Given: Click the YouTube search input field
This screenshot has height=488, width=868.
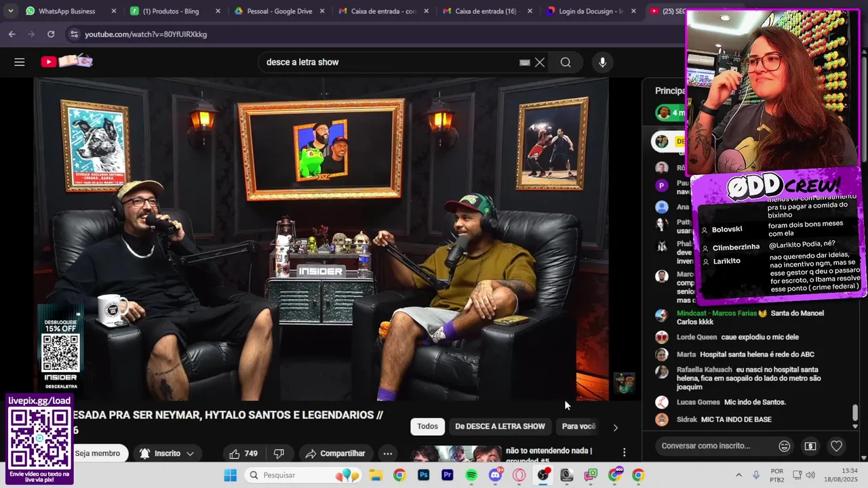Looking at the screenshot, I should tap(389, 62).
